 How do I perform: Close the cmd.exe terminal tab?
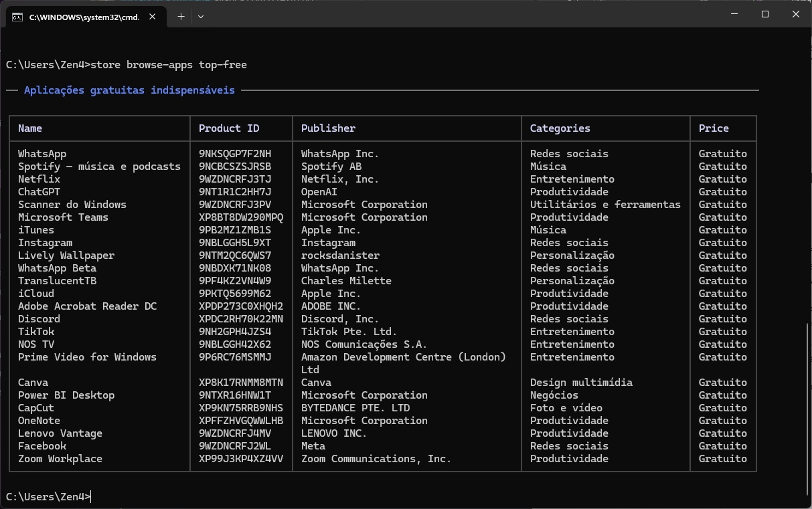click(153, 17)
